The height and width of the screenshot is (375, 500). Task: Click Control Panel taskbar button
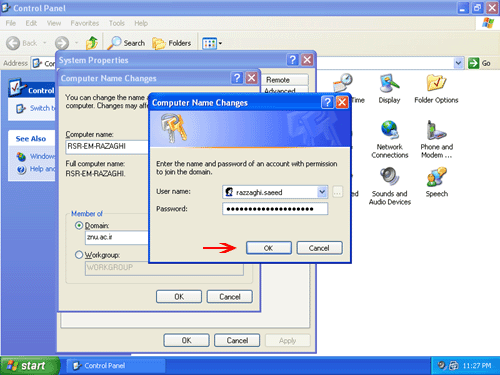(115, 366)
